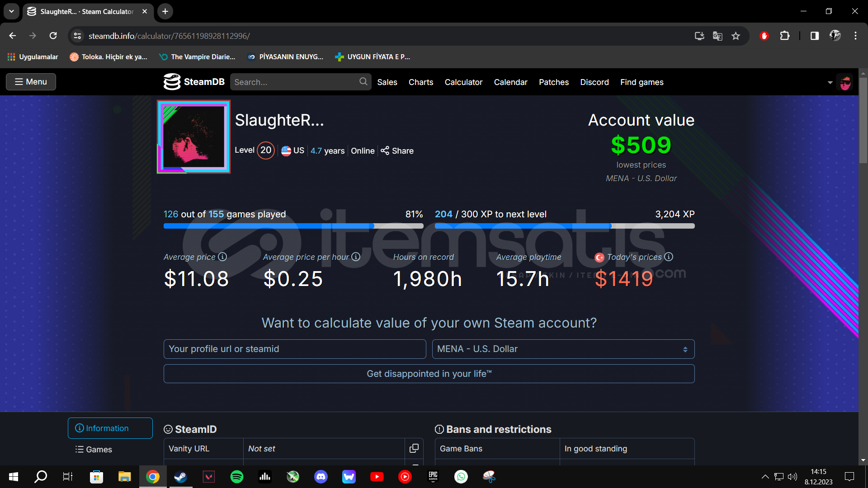Click the XP to next level progress bar

[x=565, y=226]
